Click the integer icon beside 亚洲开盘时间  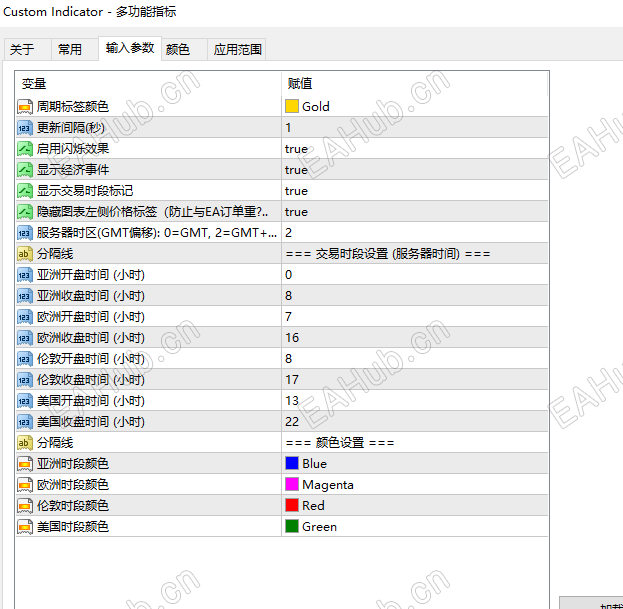pos(25,275)
